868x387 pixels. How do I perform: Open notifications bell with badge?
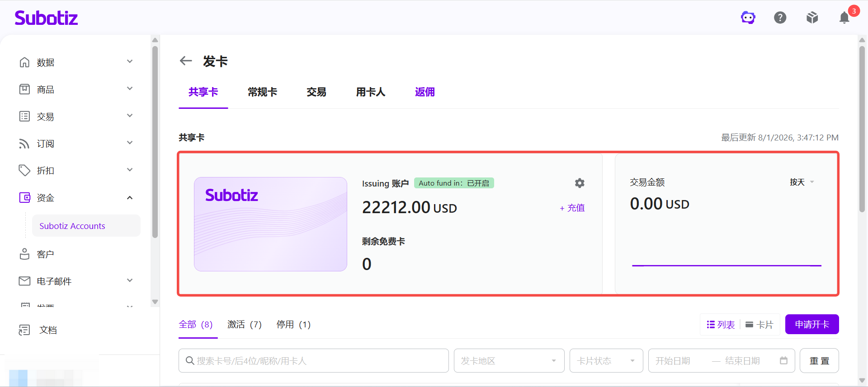pyautogui.click(x=844, y=18)
